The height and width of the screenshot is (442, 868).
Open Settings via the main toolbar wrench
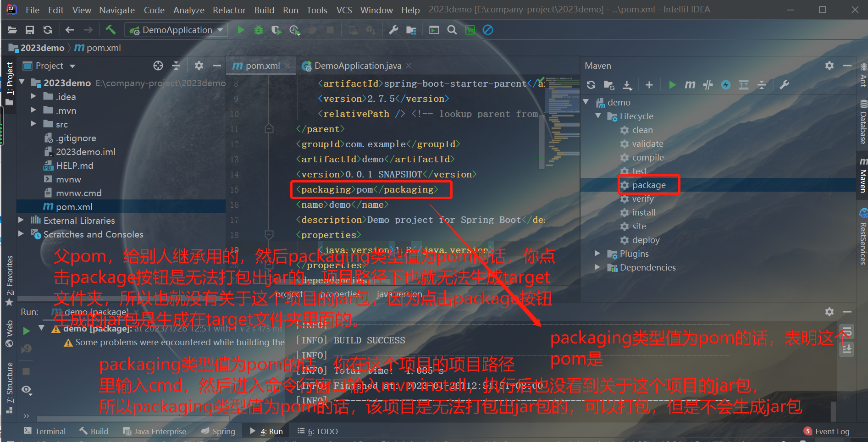click(x=393, y=30)
